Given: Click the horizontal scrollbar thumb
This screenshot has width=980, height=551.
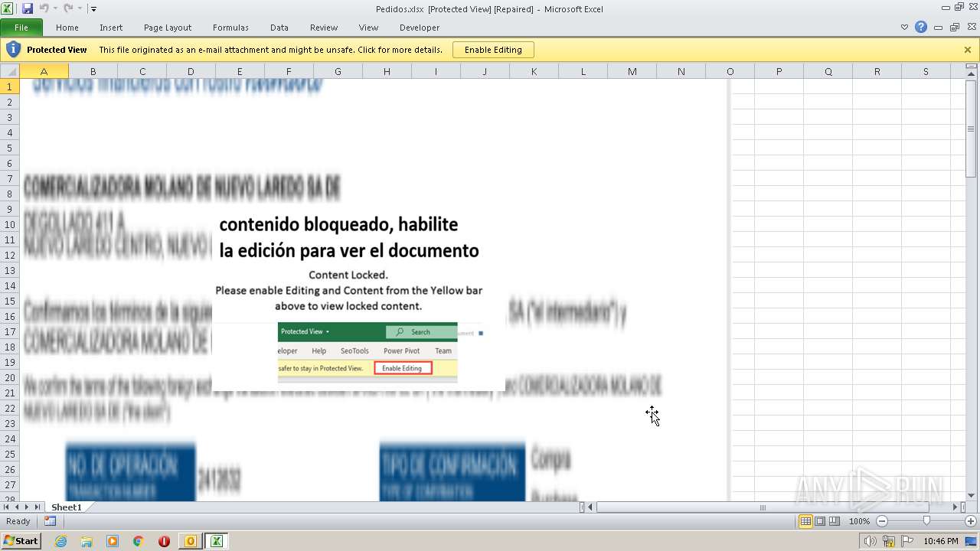Looking at the screenshot, I should click(763, 507).
